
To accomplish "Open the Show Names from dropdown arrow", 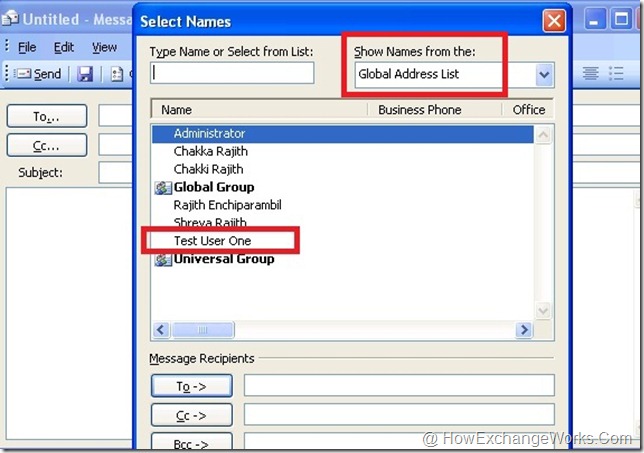I will pos(545,75).
